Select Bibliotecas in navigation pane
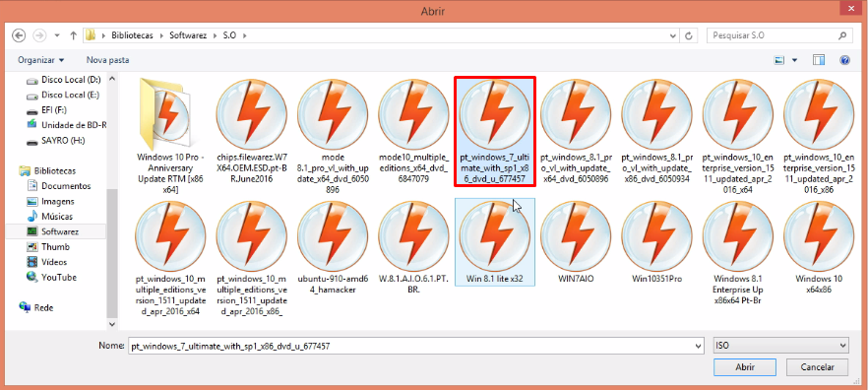Viewport: 868px width, 390px height. pos(48,170)
